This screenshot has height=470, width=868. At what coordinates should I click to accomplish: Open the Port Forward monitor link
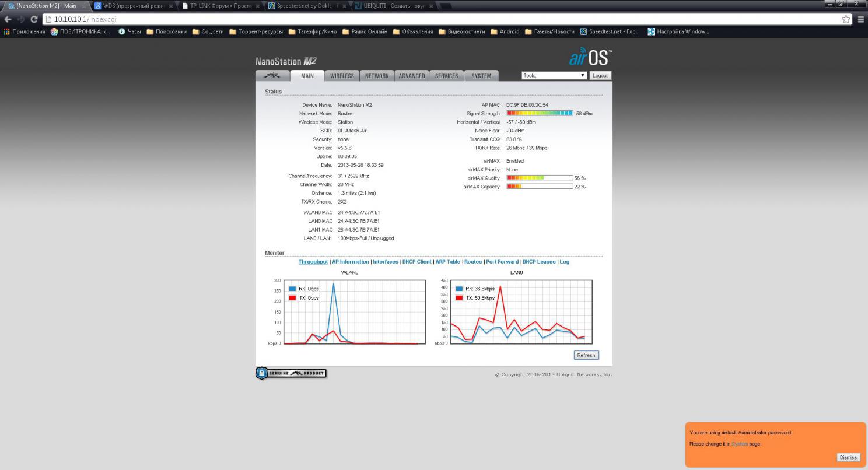(502, 262)
